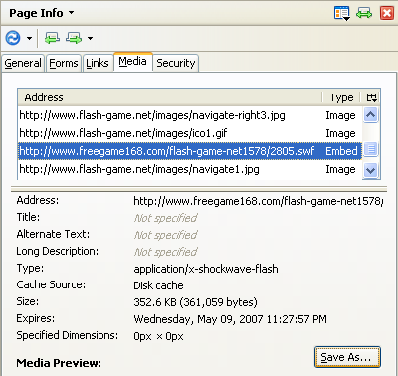Switch to the General tab
This screenshot has width=398, height=376.
tap(23, 63)
